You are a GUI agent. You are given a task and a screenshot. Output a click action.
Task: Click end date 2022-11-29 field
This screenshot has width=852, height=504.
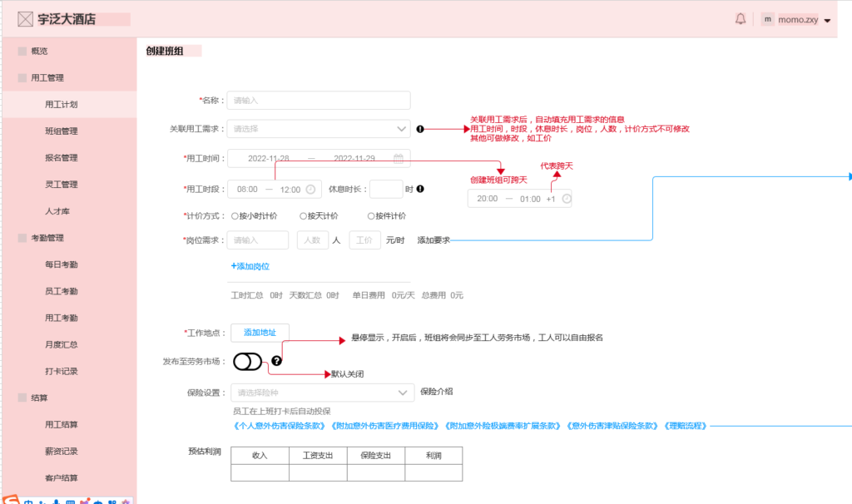click(354, 158)
